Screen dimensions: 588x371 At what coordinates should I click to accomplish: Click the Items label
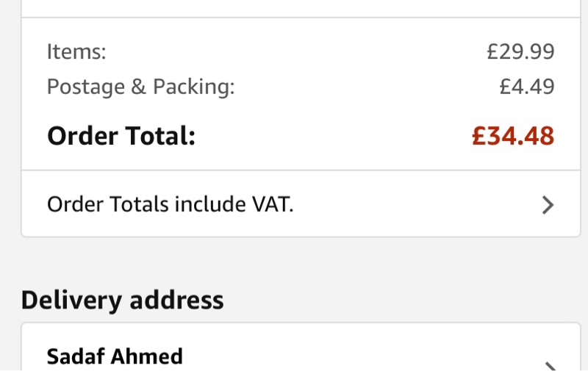pos(76,52)
